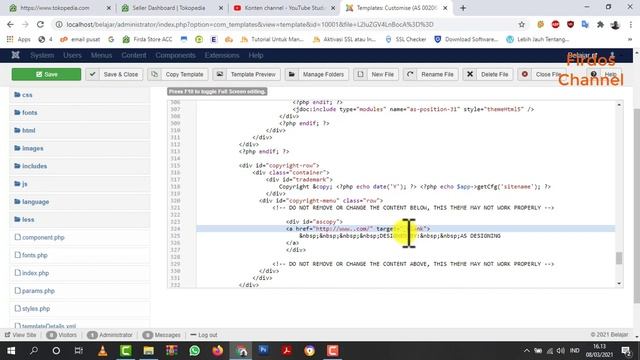The image size is (640, 360).
Task: Open File Explorer from taskbar
Action: pos(149,351)
